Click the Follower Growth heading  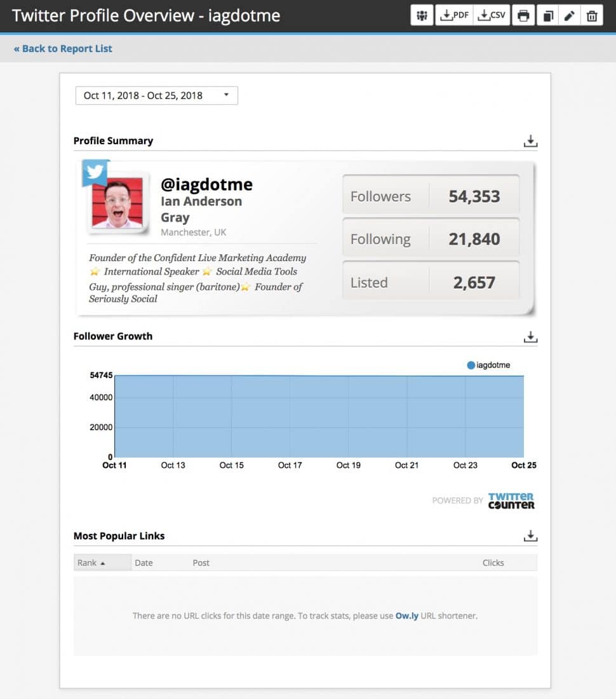(x=112, y=336)
